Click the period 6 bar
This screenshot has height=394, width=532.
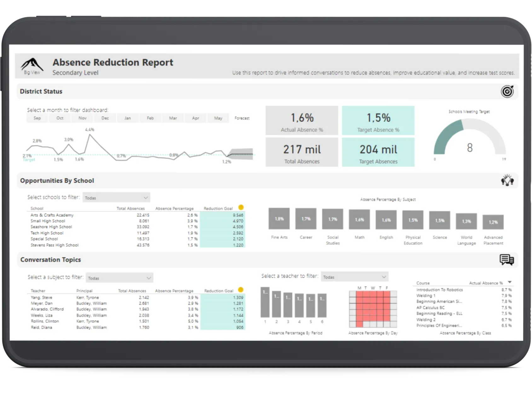tap(322, 305)
